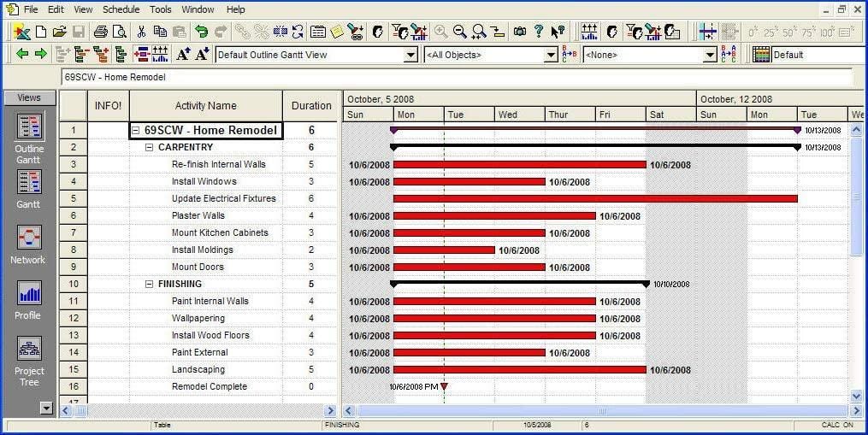This screenshot has height=435, width=868.
Task: Click the camera snapshot icon
Action: (x=519, y=32)
